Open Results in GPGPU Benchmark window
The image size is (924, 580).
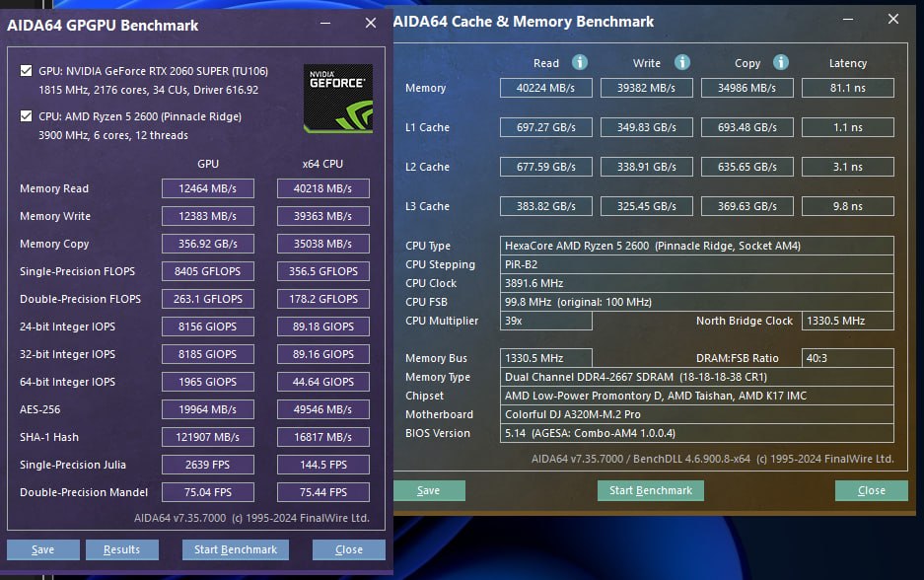click(x=122, y=549)
